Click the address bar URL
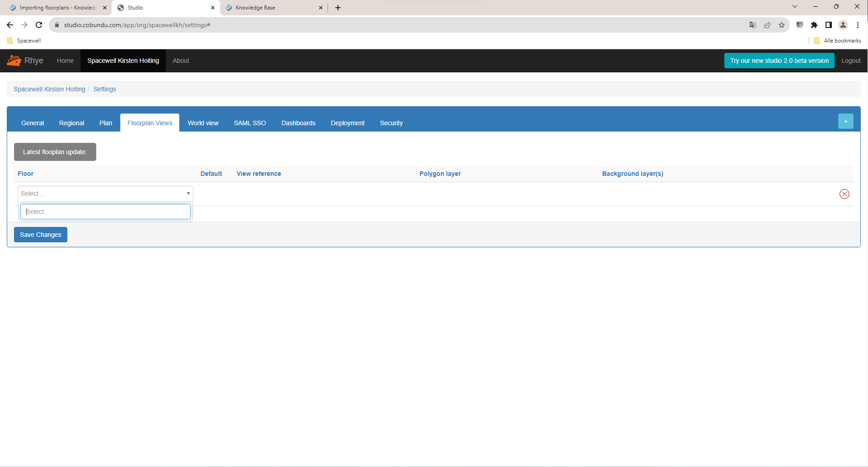Screen dimensions: 868x467 pos(137,25)
